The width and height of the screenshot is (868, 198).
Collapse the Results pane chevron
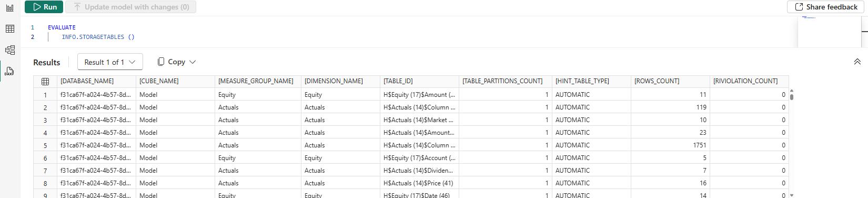pyautogui.click(x=857, y=62)
